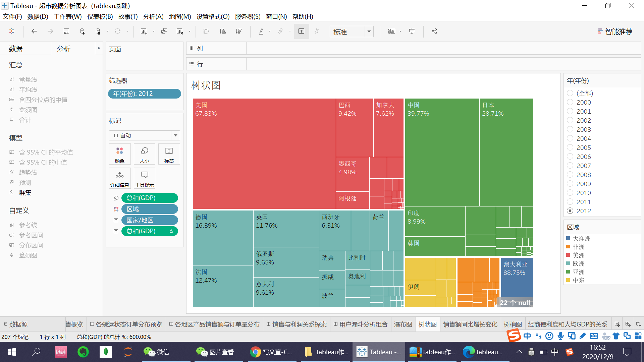Click the green 亚洲 color swatch in the legend

pyautogui.click(x=568, y=272)
